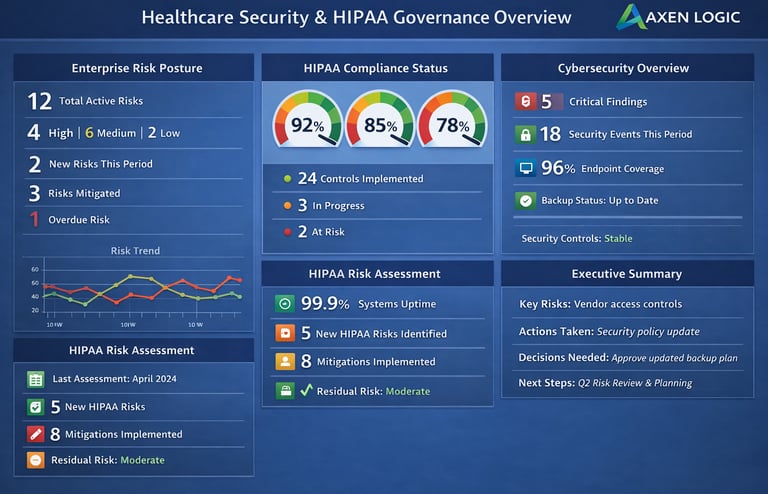
Task: Click the Risk Trend chart title
Action: 135,251
